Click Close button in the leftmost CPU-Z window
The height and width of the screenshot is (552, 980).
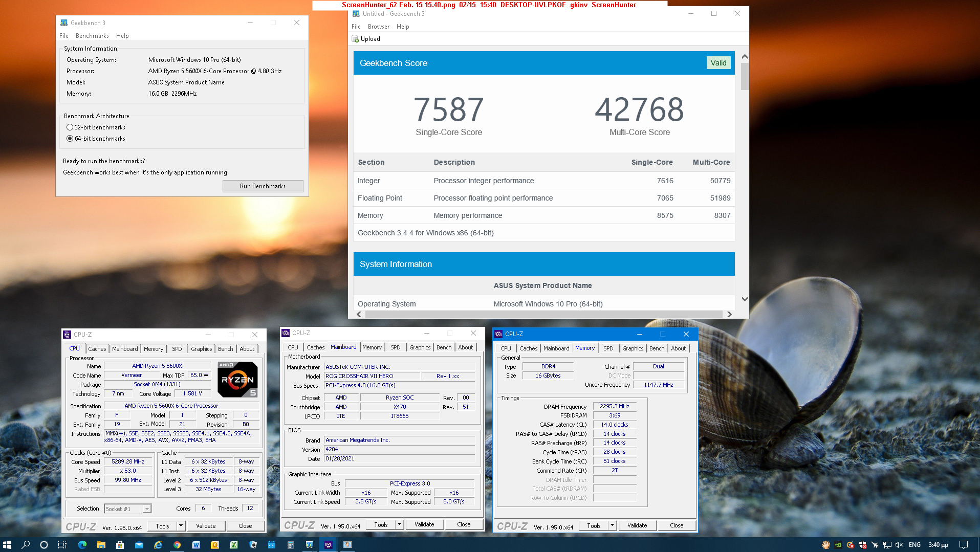point(245,526)
